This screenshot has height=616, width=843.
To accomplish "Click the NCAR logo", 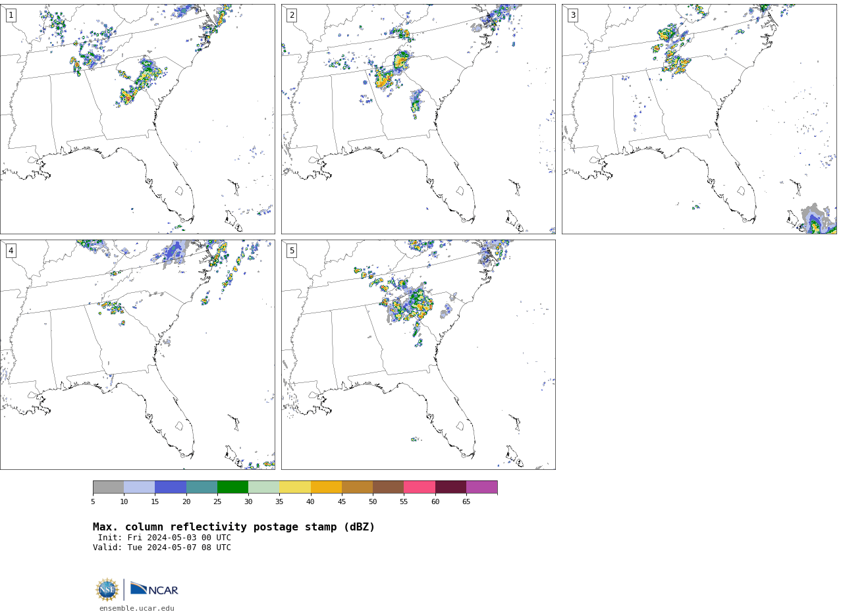I will coord(154,589).
